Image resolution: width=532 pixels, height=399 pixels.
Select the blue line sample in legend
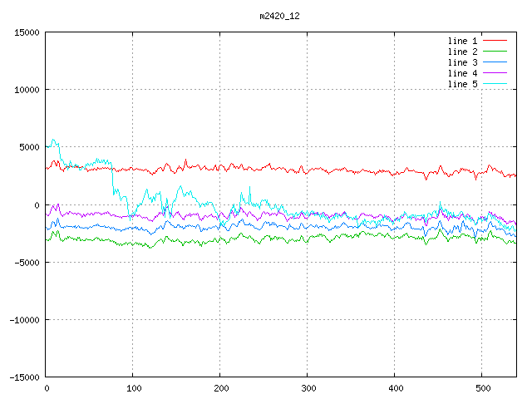pyautogui.click(x=495, y=62)
